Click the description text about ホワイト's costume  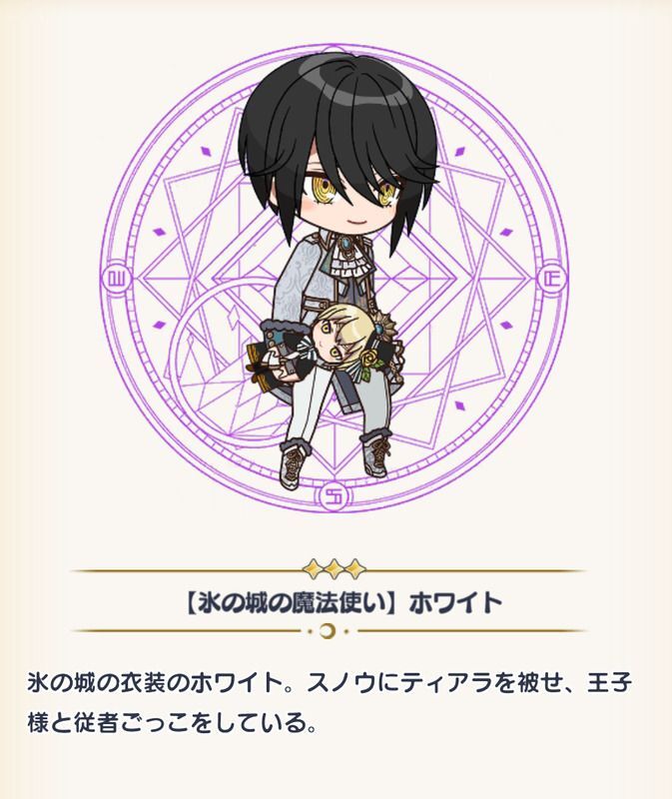point(331,703)
